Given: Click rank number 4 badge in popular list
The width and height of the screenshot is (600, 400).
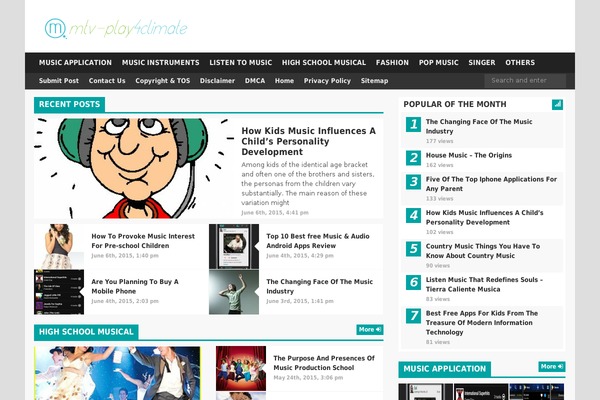Looking at the screenshot, I should click(413, 216).
